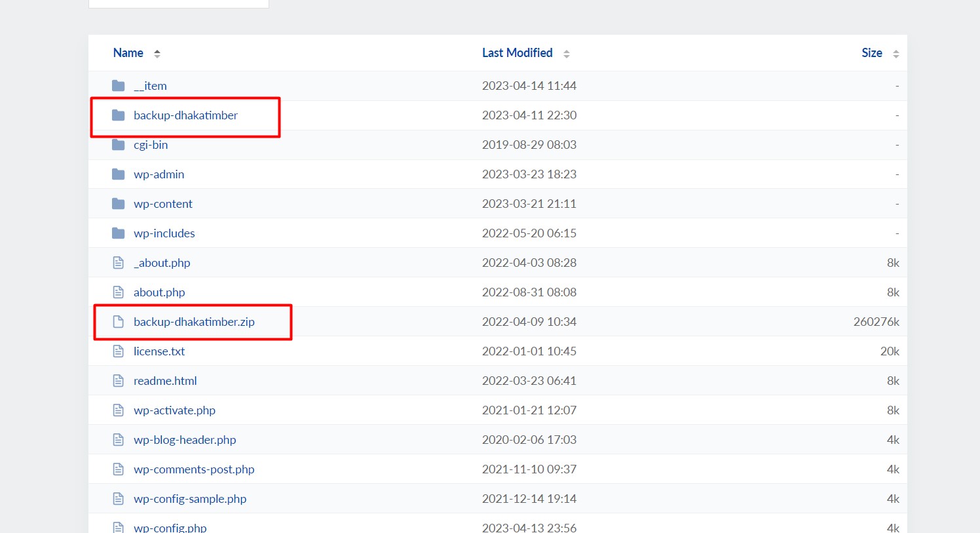Open the wp-config.php link
The height and width of the screenshot is (533, 980).
(170, 527)
